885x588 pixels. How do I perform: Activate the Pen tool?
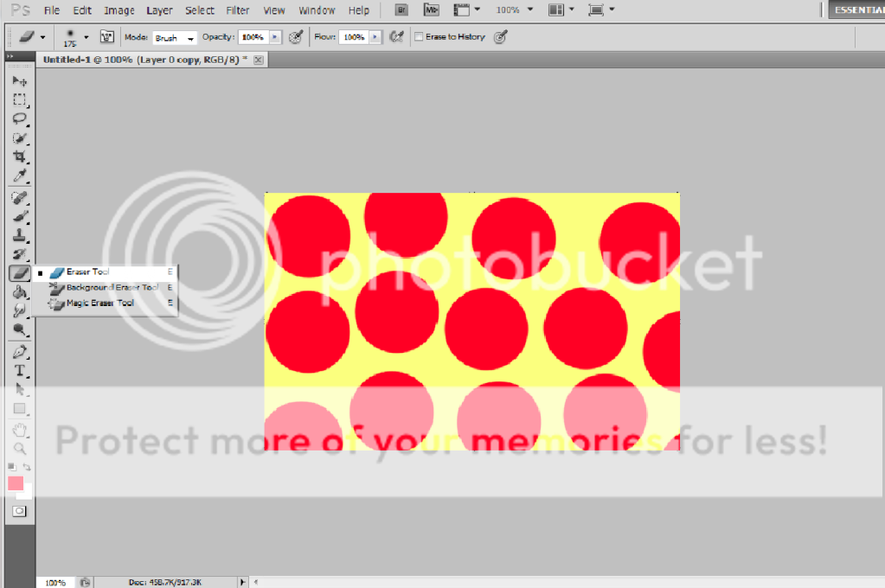19,352
